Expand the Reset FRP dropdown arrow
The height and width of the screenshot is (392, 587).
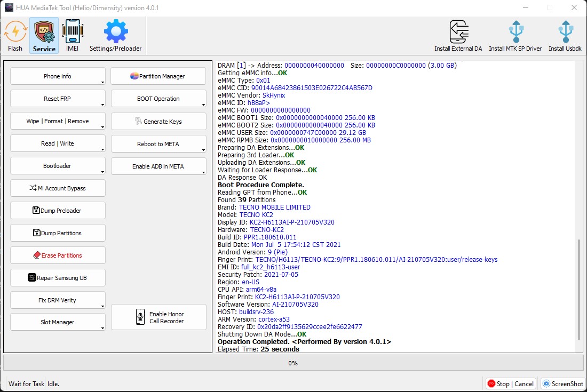pyautogui.click(x=102, y=105)
